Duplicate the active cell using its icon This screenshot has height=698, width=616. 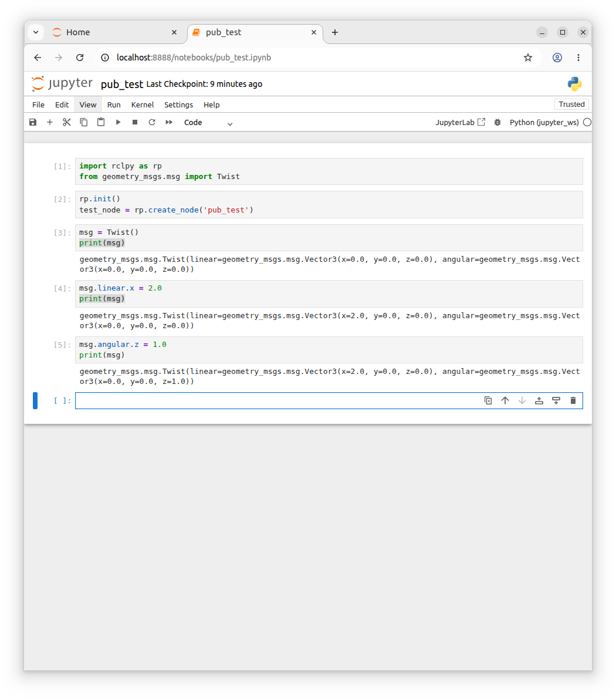point(488,400)
